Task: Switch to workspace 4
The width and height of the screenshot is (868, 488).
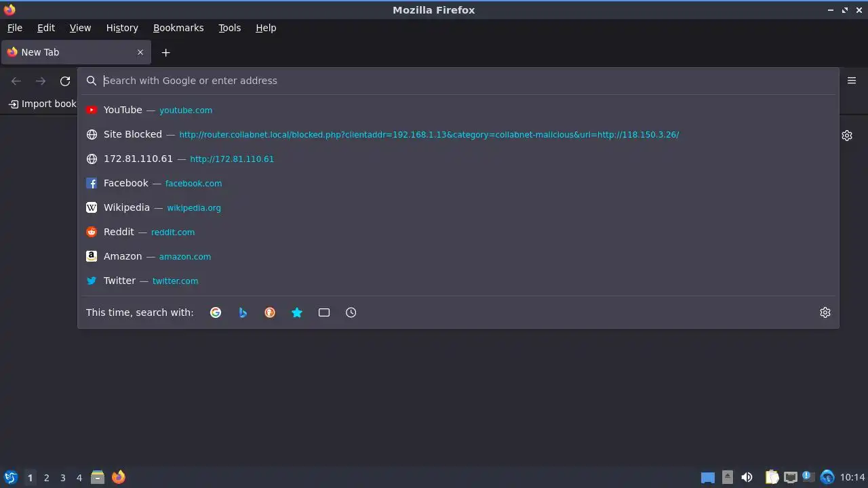Action: click(x=79, y=478)
